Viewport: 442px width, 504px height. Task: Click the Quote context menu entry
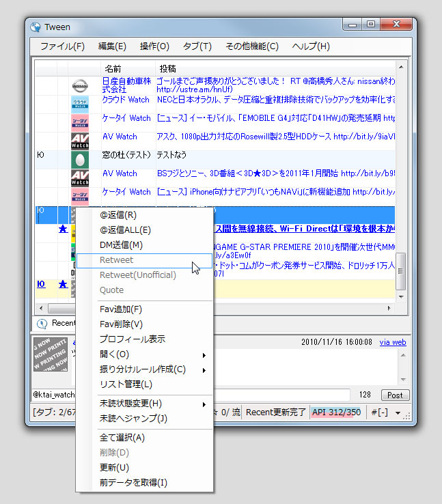144,290
